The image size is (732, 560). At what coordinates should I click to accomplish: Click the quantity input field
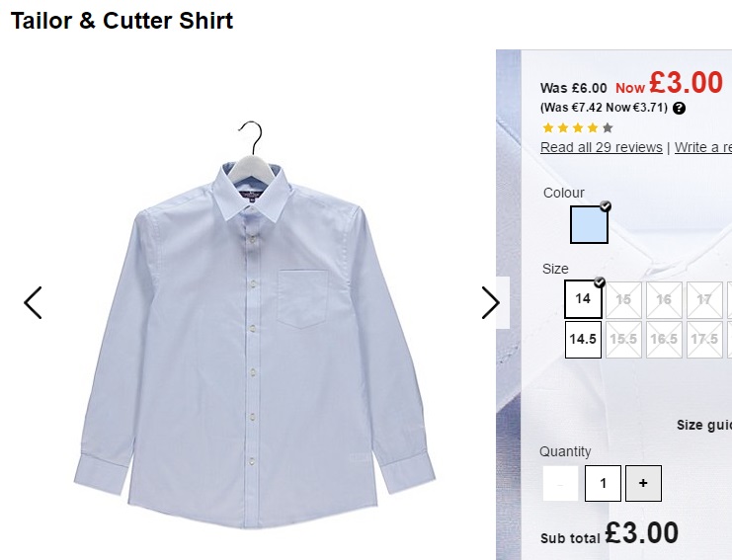tap(603, 483)
